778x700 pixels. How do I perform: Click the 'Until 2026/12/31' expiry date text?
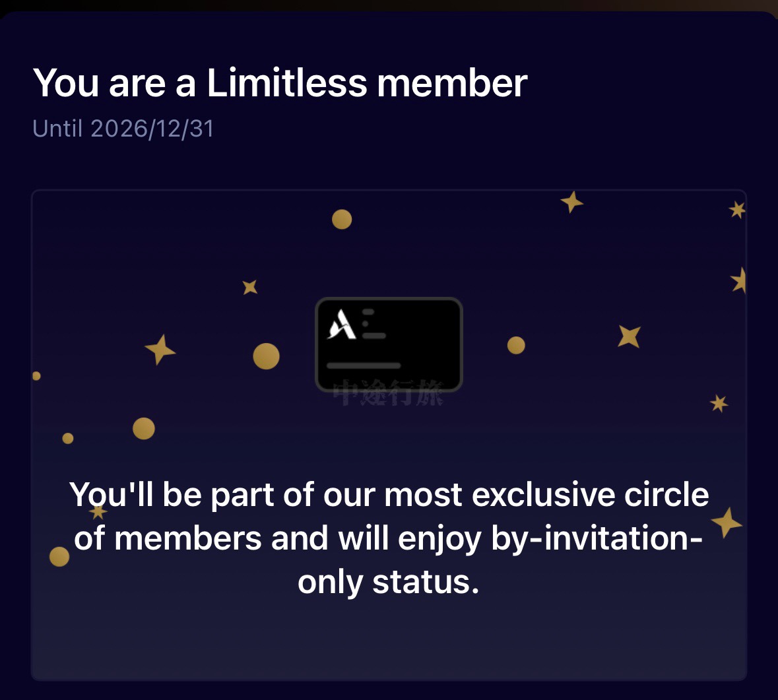point(123,129)
